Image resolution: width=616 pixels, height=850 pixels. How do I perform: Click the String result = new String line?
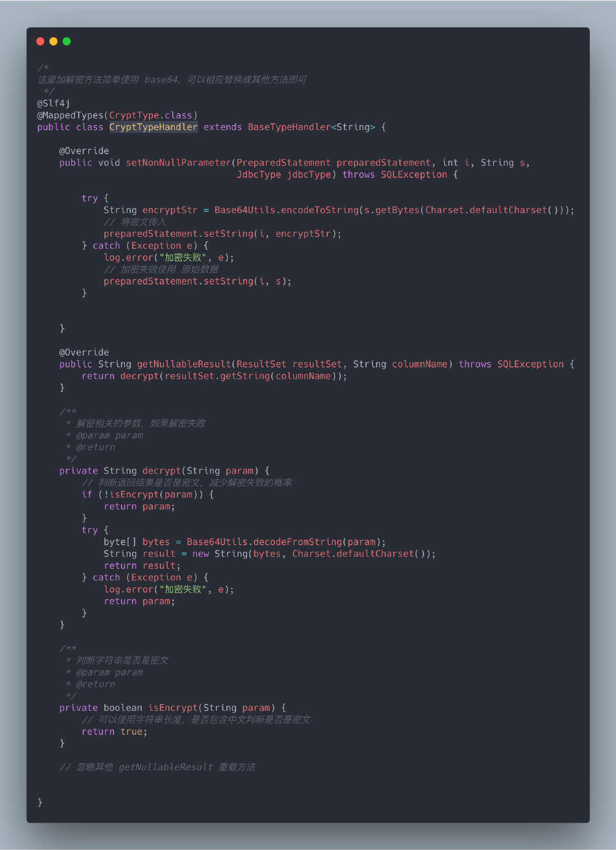(269, 554)
